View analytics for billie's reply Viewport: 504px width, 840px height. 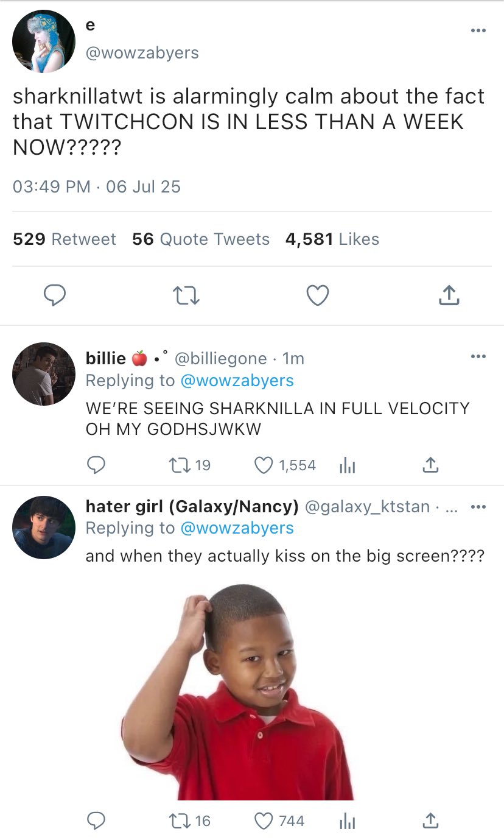[x=346, y=466]
